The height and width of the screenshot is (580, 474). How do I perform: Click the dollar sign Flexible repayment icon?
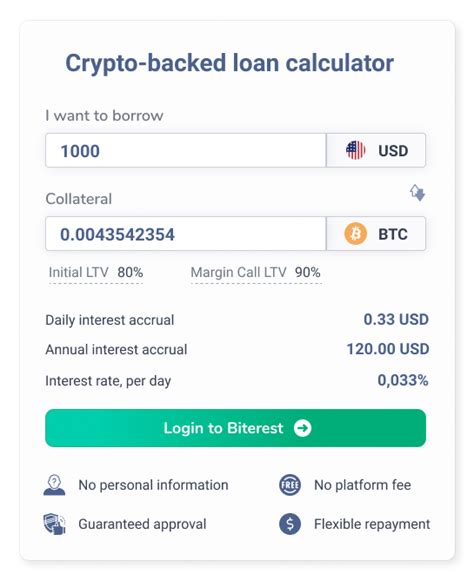pos(290,524)
